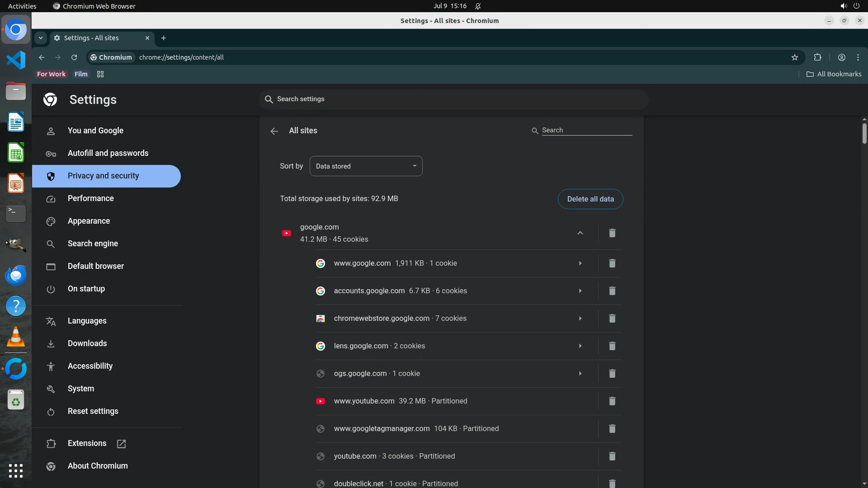Bookmark this page with star icon
Screen dimensions: 868x488
[x=795, y=57]
